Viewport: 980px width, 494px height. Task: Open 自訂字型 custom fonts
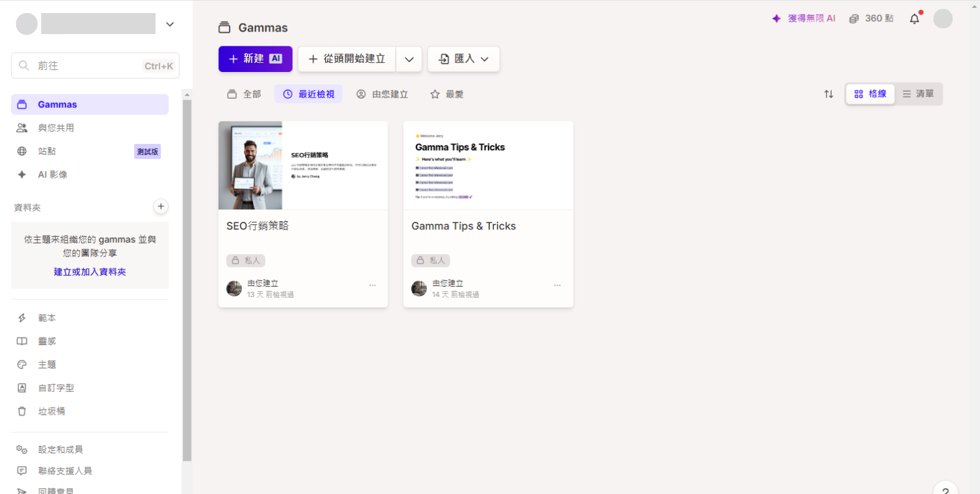click(90, 388)
